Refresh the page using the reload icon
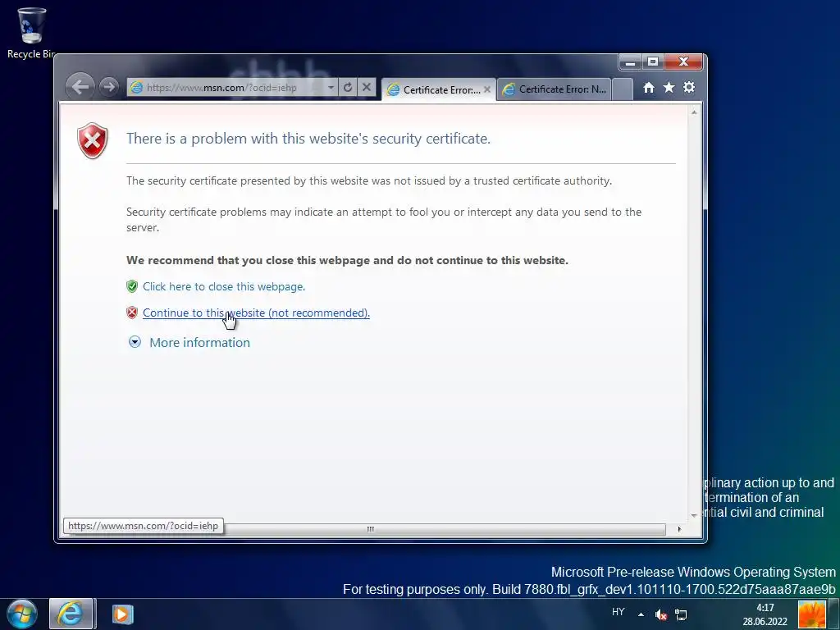The image size is (840, 630). pos(348,87)
